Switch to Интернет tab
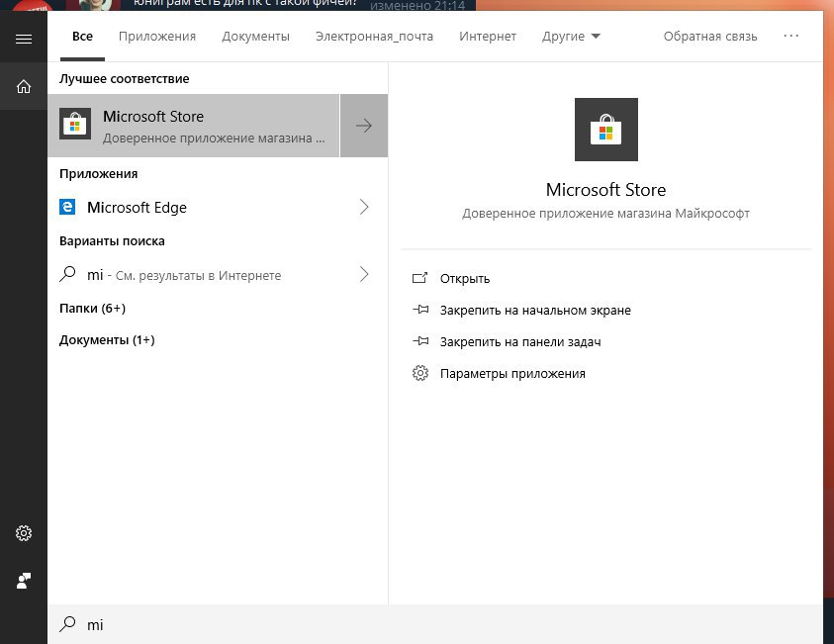 (x=487, y=37)
